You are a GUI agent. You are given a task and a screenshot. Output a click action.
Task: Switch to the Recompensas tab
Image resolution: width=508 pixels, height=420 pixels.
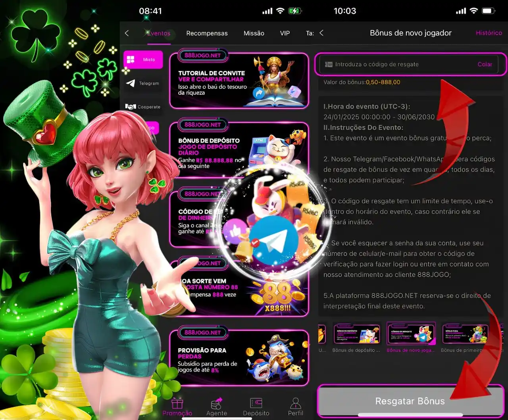[x=207, y=33]
